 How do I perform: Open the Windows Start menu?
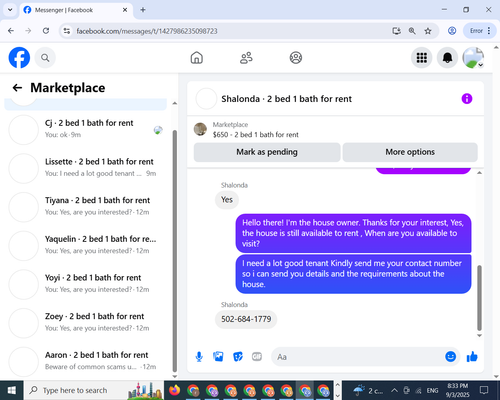[x=12, y=390]
